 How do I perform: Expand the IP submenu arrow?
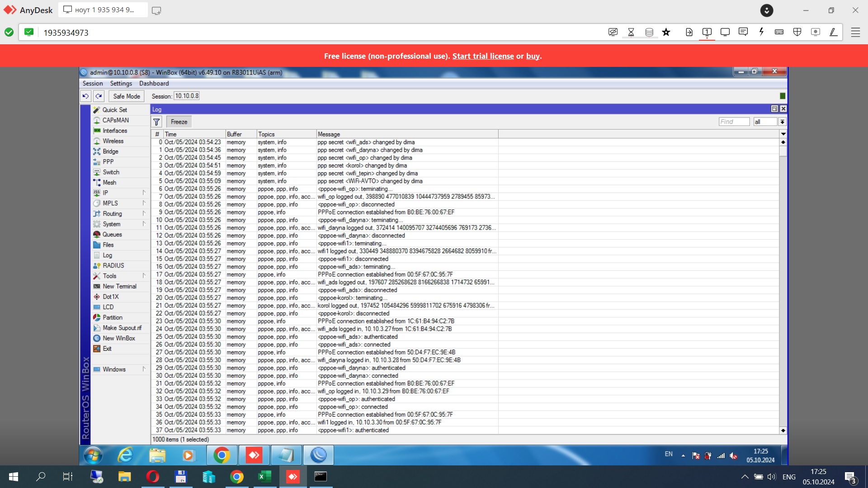pyautogui.click(x=144, y=192)
